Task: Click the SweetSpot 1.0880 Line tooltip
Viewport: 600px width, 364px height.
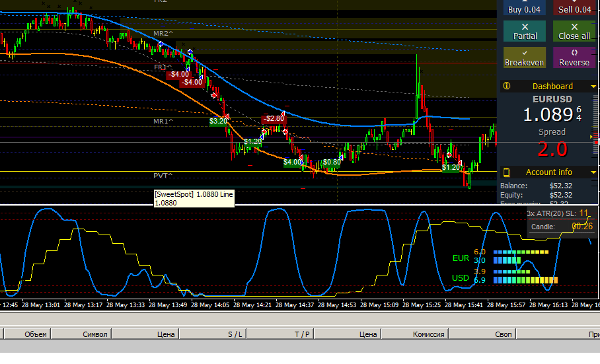Action: [x=194, y=198]
